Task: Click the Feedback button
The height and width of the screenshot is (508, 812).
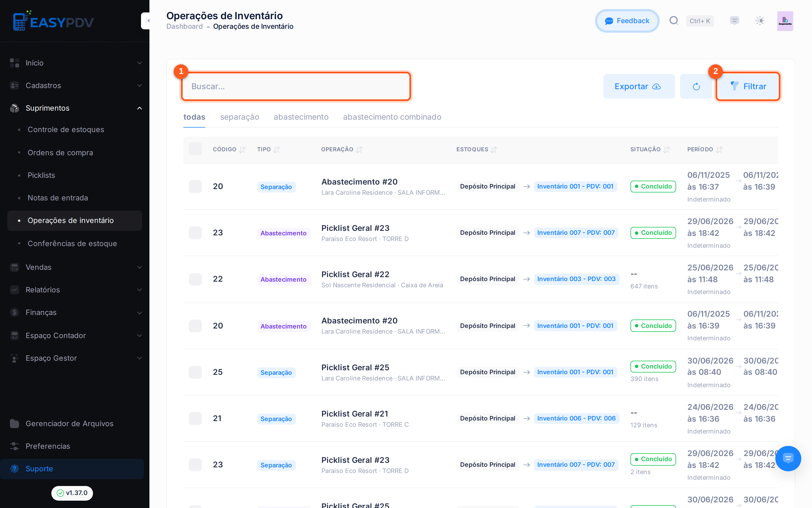Action: (627, 21)
